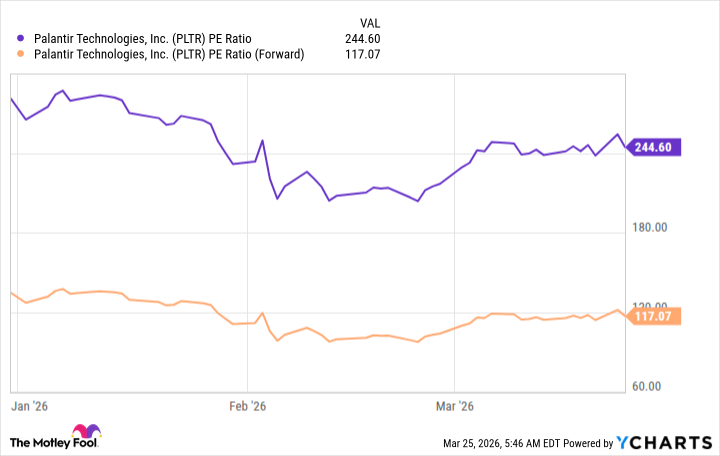The width and height of the screenshot is (720, 456).
Task: Click the Mar '26 axis label
Action: pos(454,406)
